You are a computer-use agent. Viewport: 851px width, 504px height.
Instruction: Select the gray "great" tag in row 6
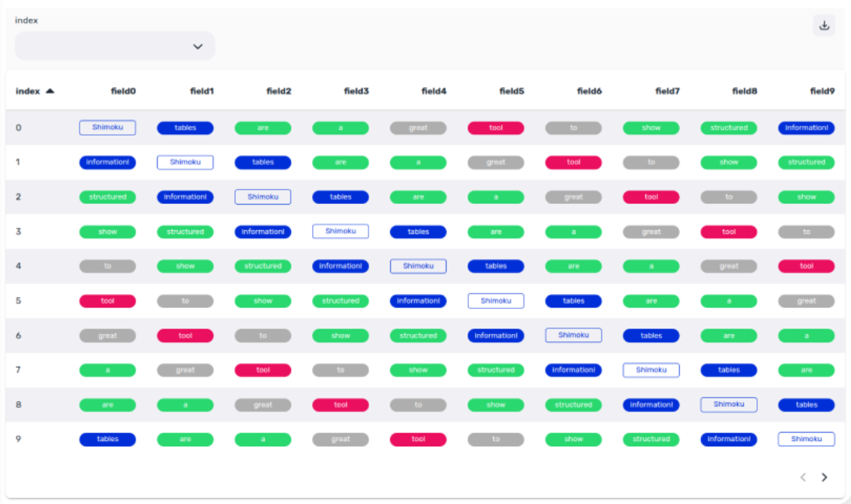point(107,336)
